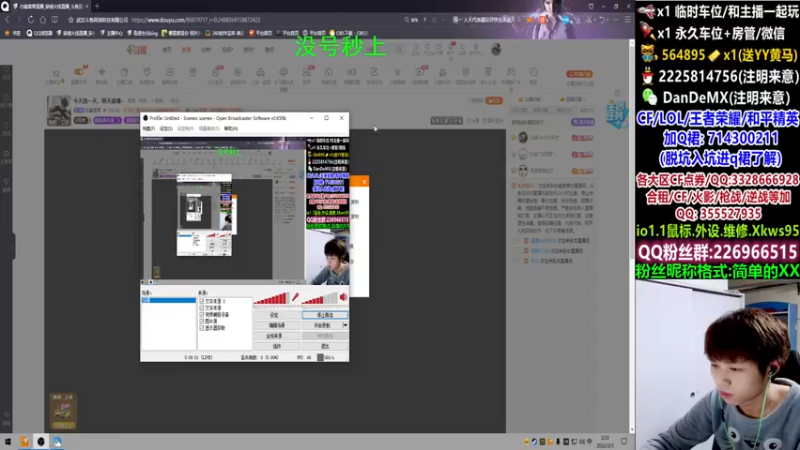The height and width of the screenshot is (450, 800).
Task: Open the first OBS menu 档案(F)
Action: 148,129
